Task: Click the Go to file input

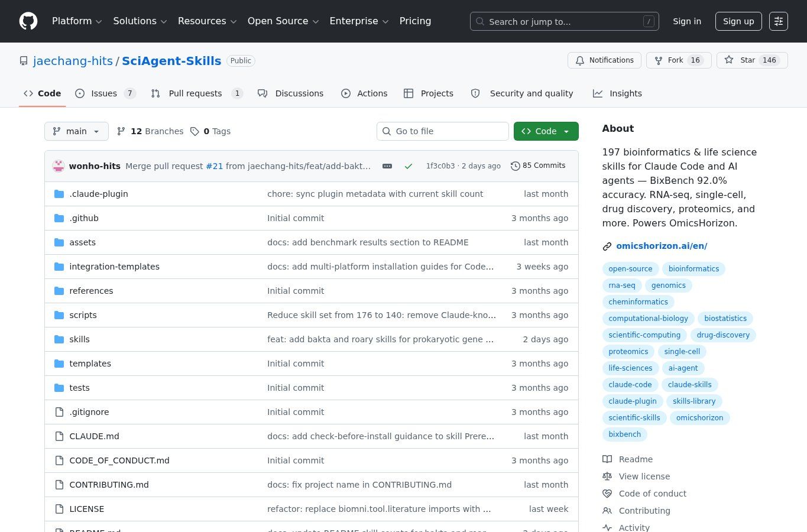Action: 443,131
